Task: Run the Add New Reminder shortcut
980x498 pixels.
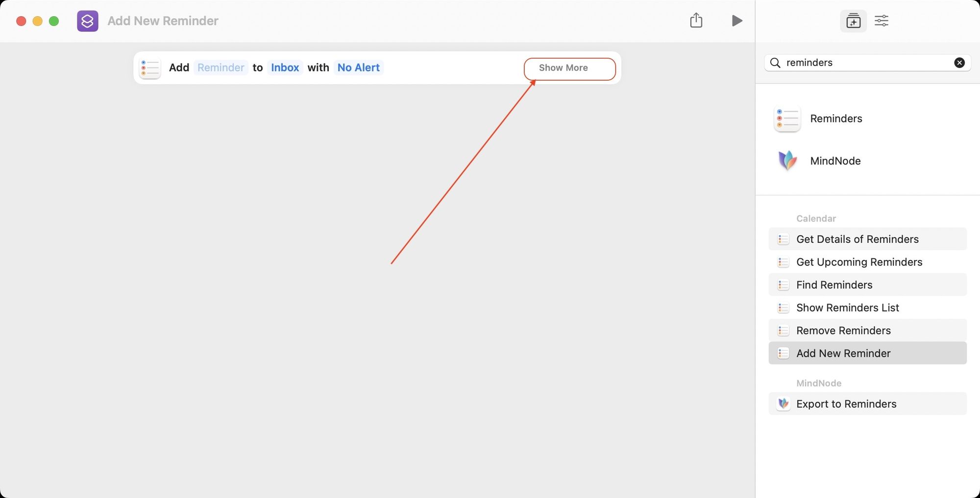Action: tap(737, 21)
